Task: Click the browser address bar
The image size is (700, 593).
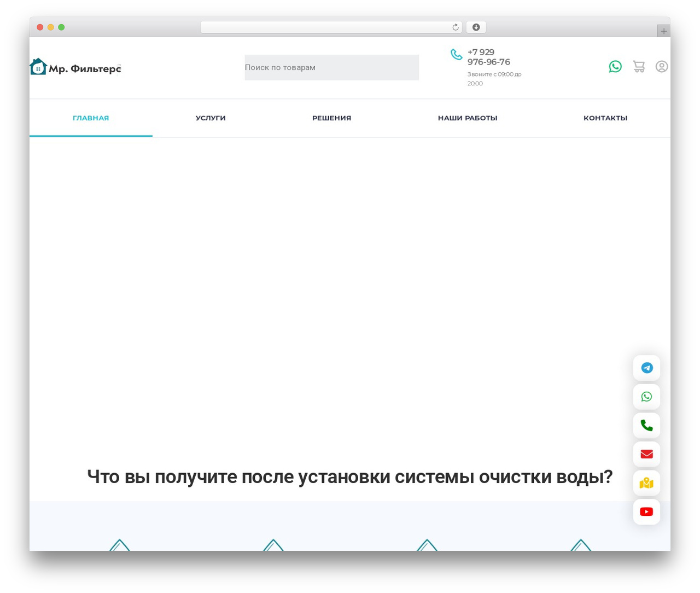Action: pyautogui.click(x=331, y=27)
